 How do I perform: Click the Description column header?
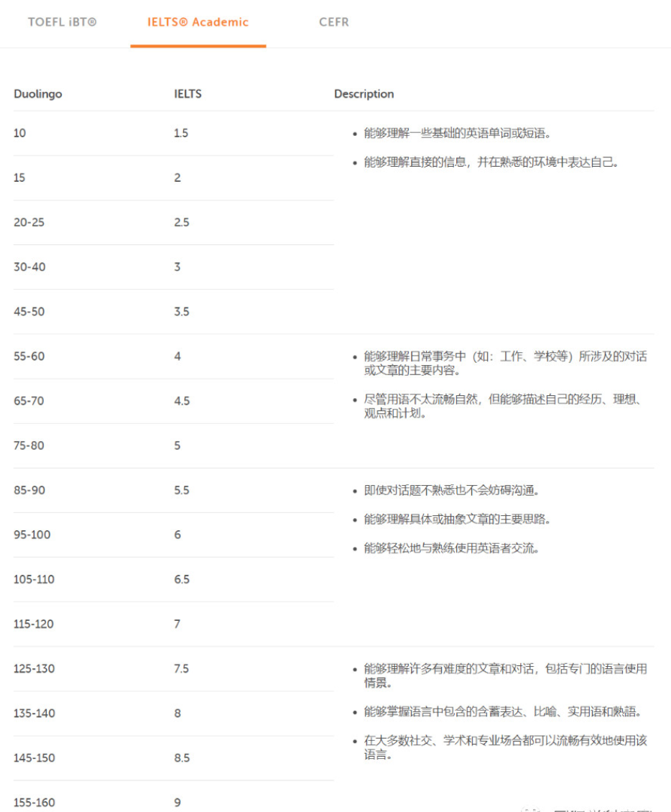[364, 94]
